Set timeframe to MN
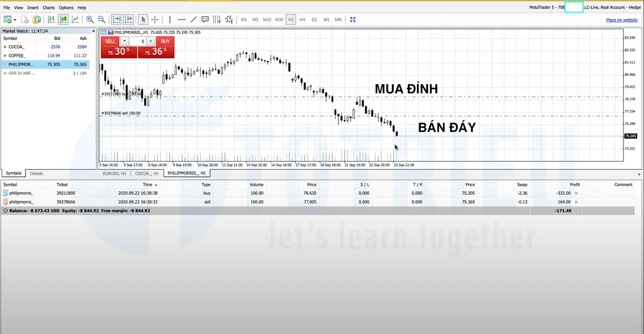Screen dimensions: 644x334 tap(338, 20)
